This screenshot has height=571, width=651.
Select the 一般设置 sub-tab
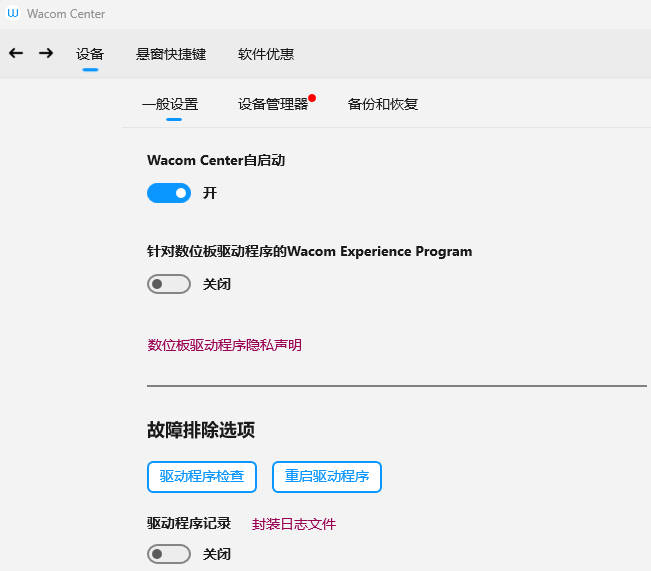click(170, 104)
